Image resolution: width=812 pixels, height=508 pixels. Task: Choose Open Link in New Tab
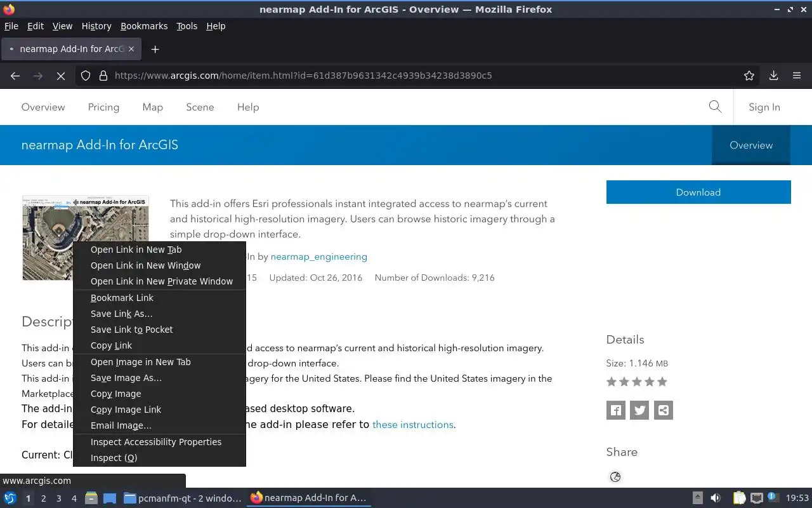tap(159, 250)
